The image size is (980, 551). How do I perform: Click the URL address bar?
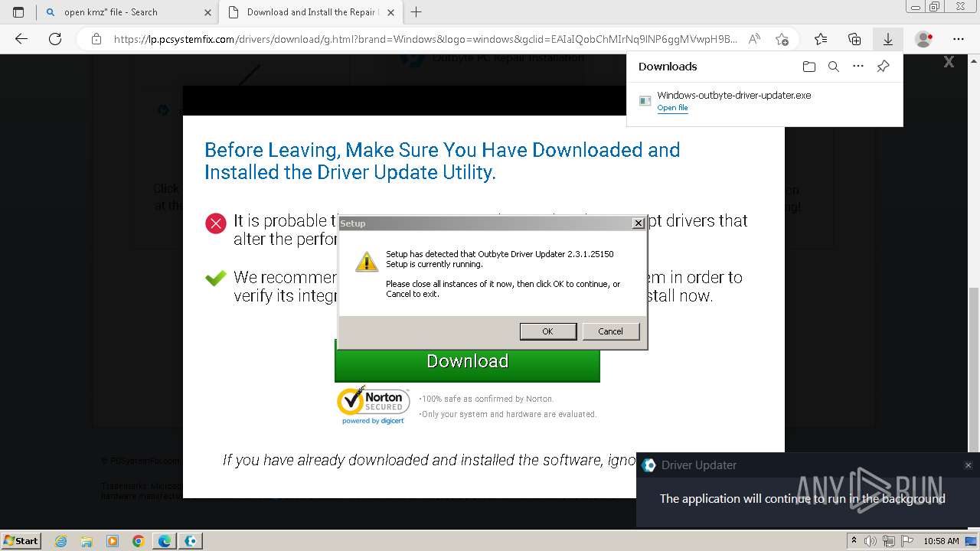[425, 39]
